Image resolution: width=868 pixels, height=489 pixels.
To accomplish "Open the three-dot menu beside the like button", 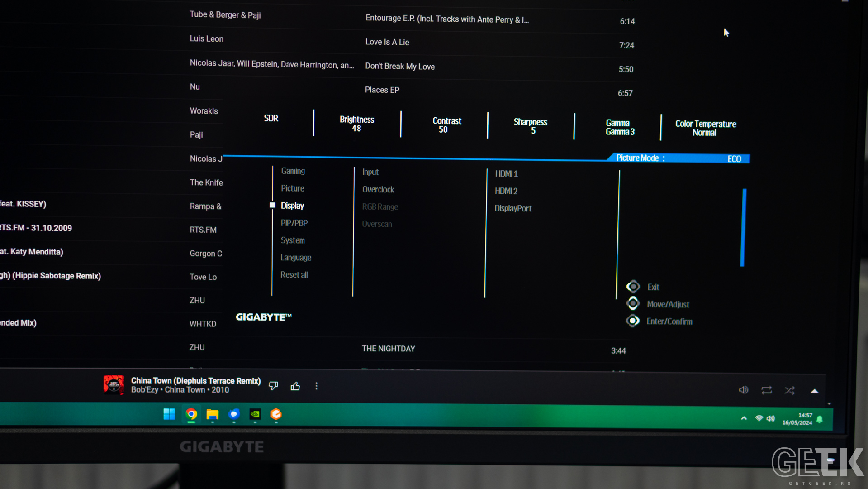I will (317, 386).
